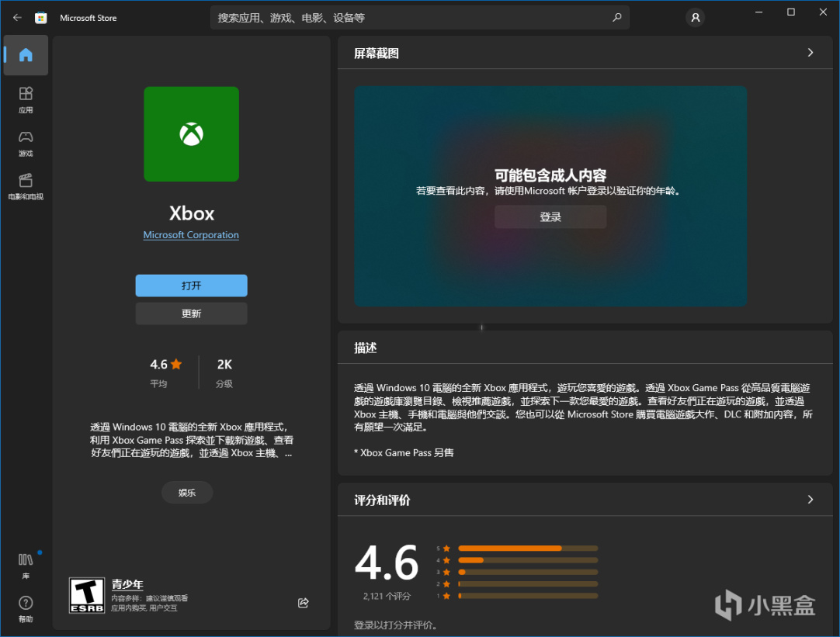This screenshot has width=840, height=637.
Task: Click the 描述 section header
Action: [x=366, y=348]
